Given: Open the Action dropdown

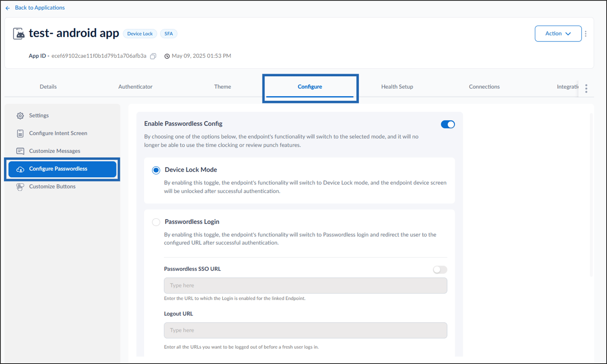Looking at the screenshot, I should point(558,34).
